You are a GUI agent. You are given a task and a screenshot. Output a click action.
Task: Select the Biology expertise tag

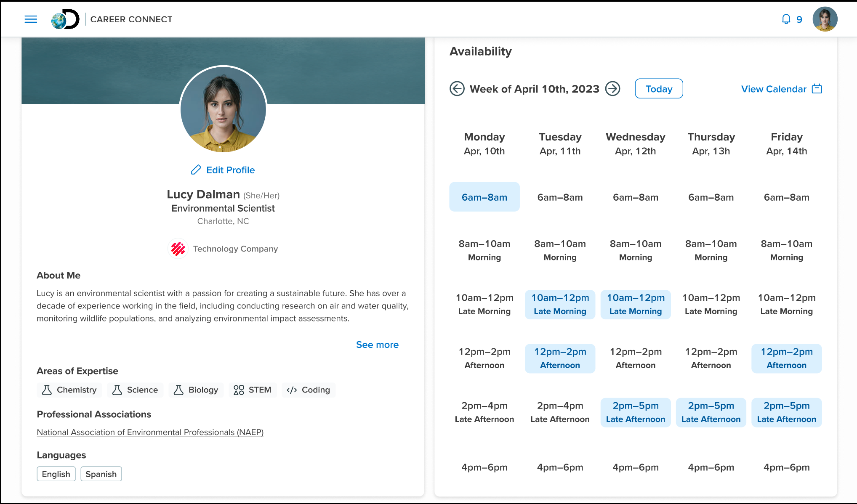[x=196, y=390]
